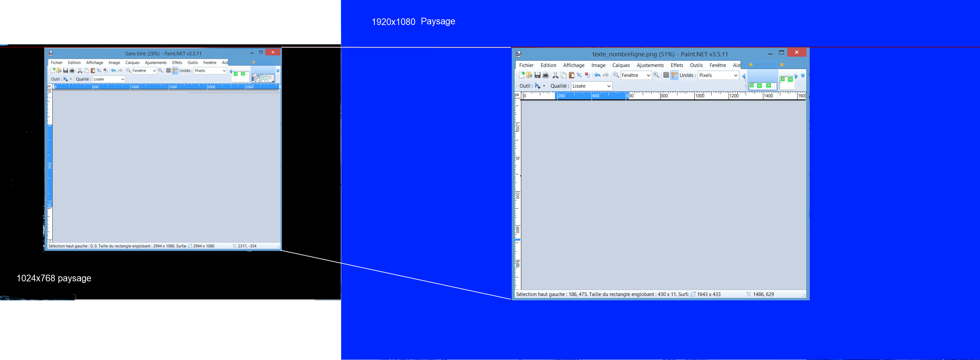Click New image icon in Sans titre window
Image resolution: width=980 pixels, height=360 pixels.
pos(53,70)
